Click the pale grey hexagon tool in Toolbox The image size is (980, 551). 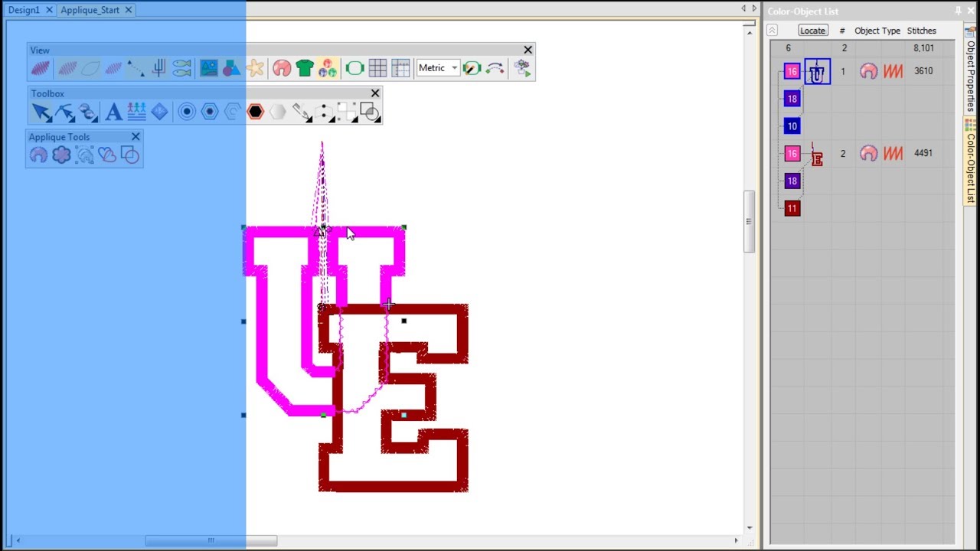278,112
